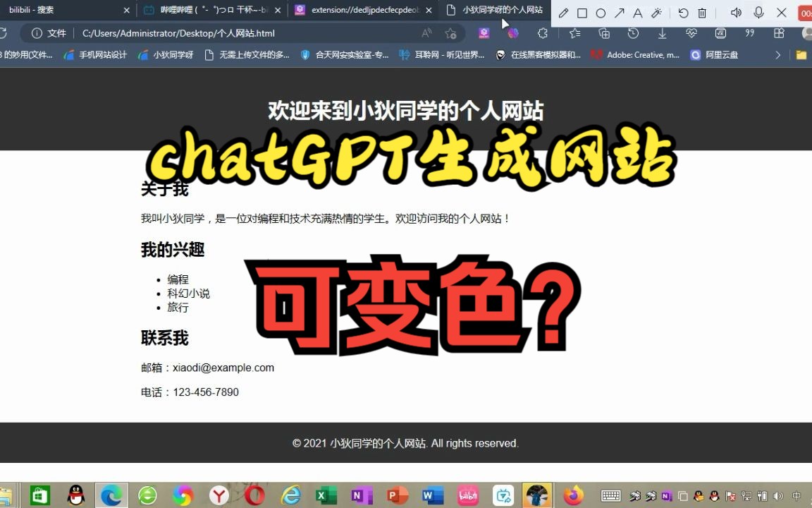
Task: Open the apps grid toolbar icon
Action: tap(779, 33)
